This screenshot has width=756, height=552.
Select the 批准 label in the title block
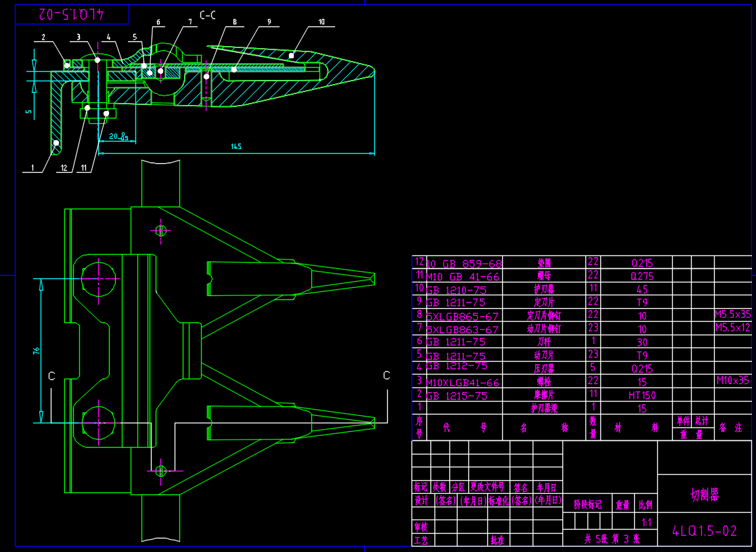point(497,540)
